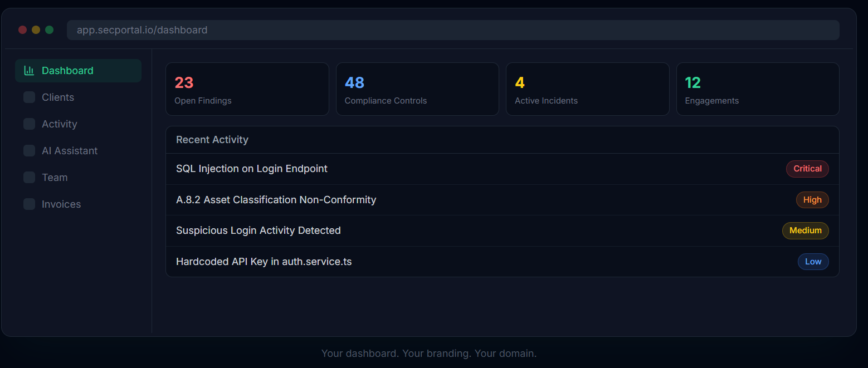Toggle the High severity badge on the non-conformity
Screen dimensions: 868x368
[812, 199]
